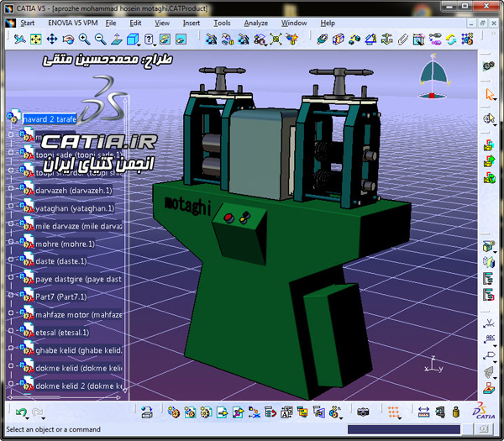The image size is (504, 441).
Task: Select 'dokme kelid 2' tree item
Action: coord(79,386)
